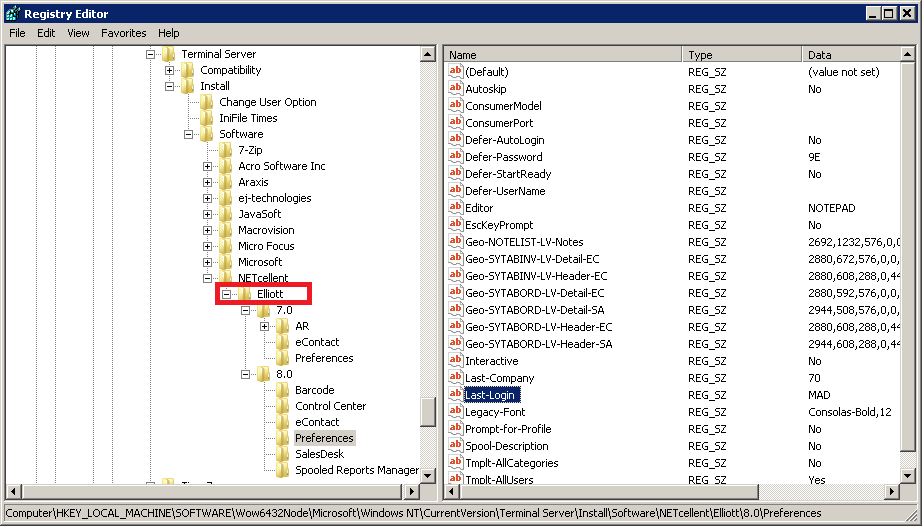Open the View menu
Image resolution: width=922 pixels, height=526 pixels.
click(78, 33)
